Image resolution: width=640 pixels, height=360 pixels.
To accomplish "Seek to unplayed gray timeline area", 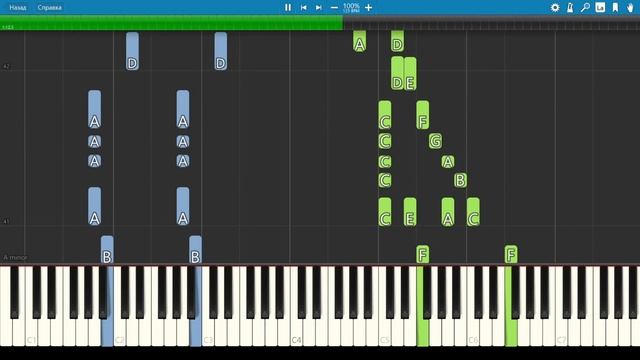I will tap(491, 22).
